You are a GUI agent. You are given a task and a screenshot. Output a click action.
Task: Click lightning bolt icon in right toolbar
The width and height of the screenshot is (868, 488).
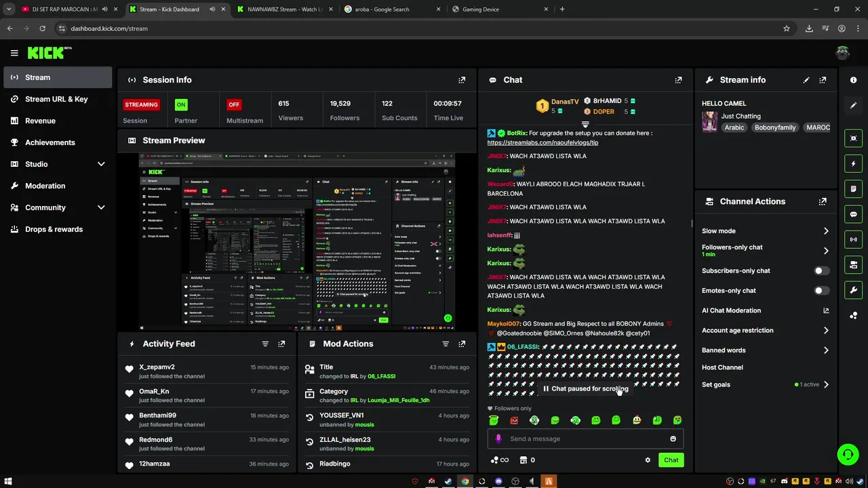853,163
